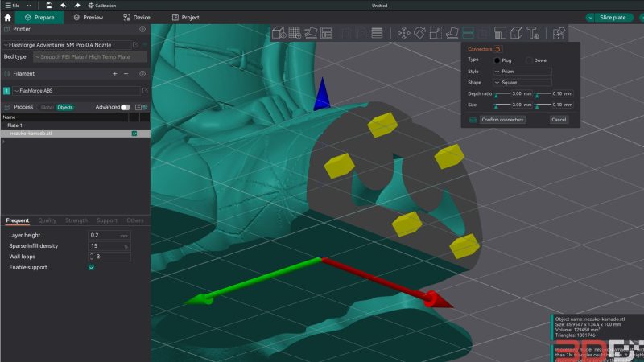Adjust the Depth ratio tolerance slider
Screen dimensions: 644x362
[543, 94]
